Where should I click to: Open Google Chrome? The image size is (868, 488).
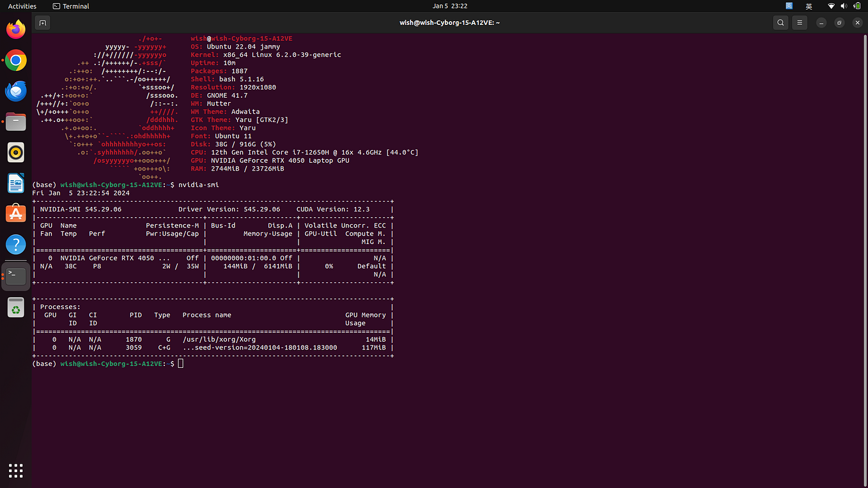point(15,60)
